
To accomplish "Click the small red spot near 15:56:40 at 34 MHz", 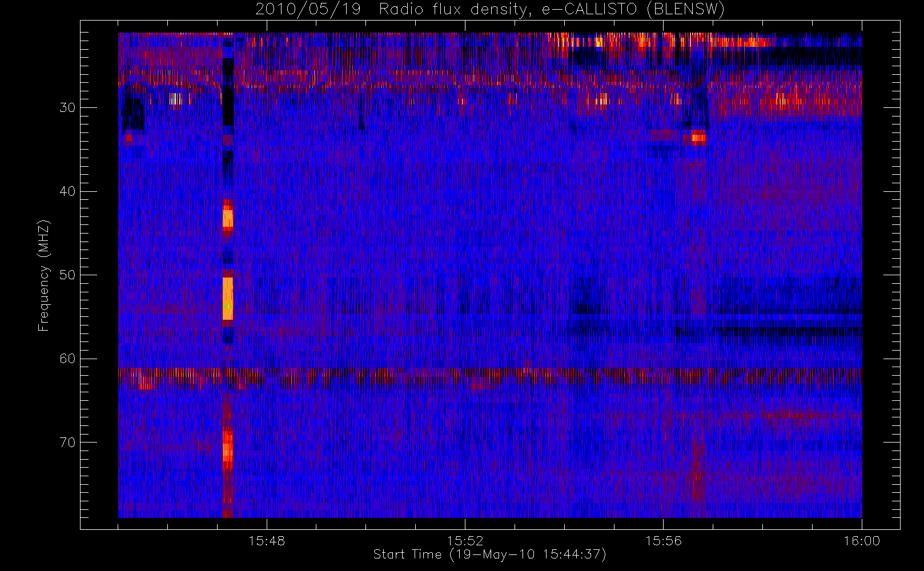I will pos(698,137).
